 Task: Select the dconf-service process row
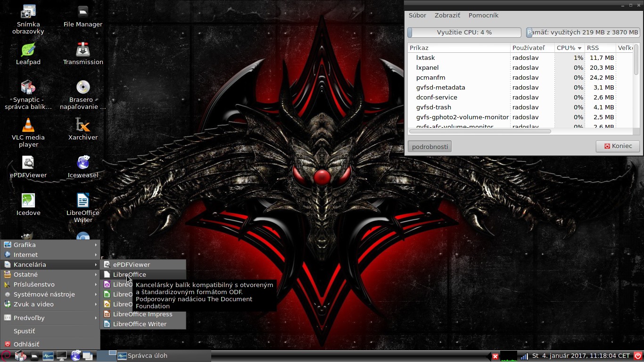(x=520, y=97)
